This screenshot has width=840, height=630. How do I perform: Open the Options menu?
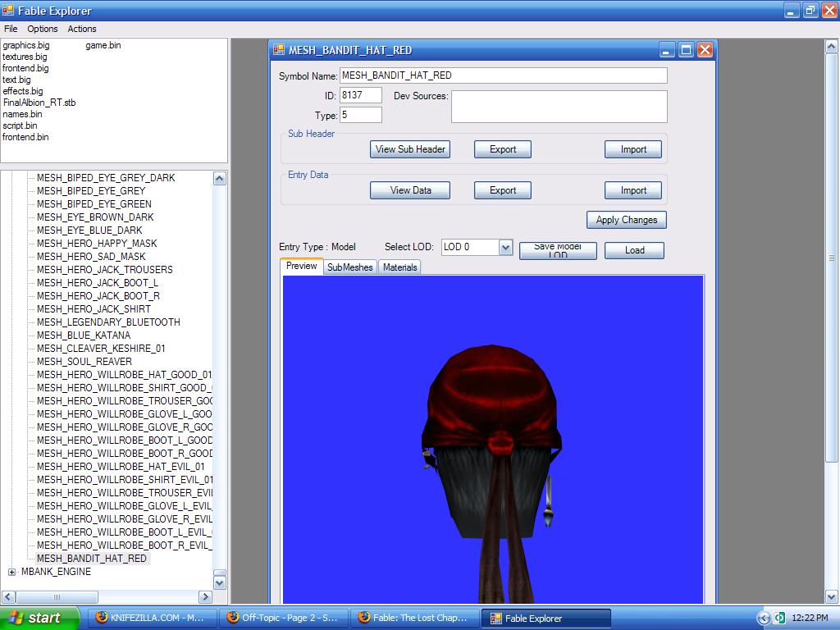click(43, 29)
